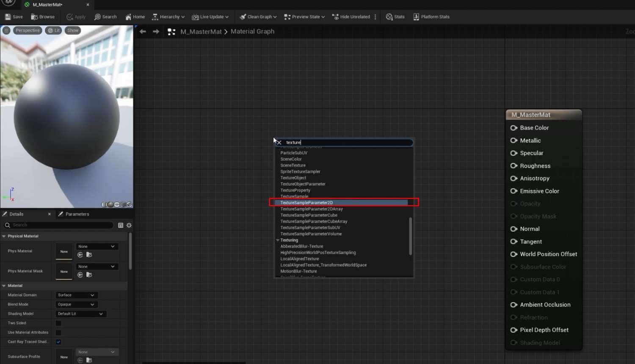
Task: Enable Use Material Attributes checkbox
Action: [x=58, y=333]
